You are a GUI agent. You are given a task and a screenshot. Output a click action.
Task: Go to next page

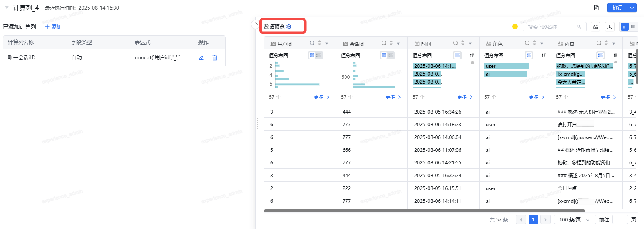(546, 219)
